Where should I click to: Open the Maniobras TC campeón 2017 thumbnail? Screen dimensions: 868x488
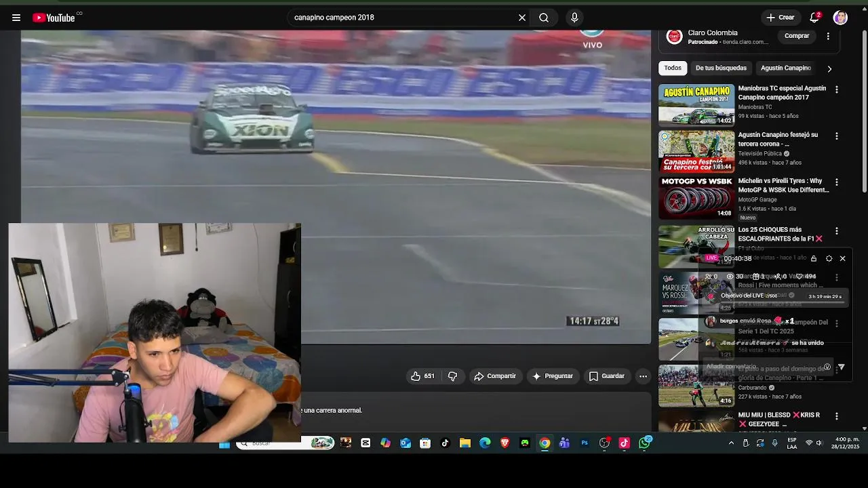point(696,105)
